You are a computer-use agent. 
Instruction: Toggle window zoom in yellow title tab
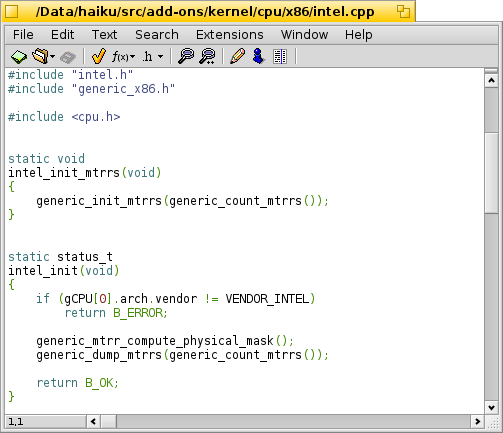403,12
